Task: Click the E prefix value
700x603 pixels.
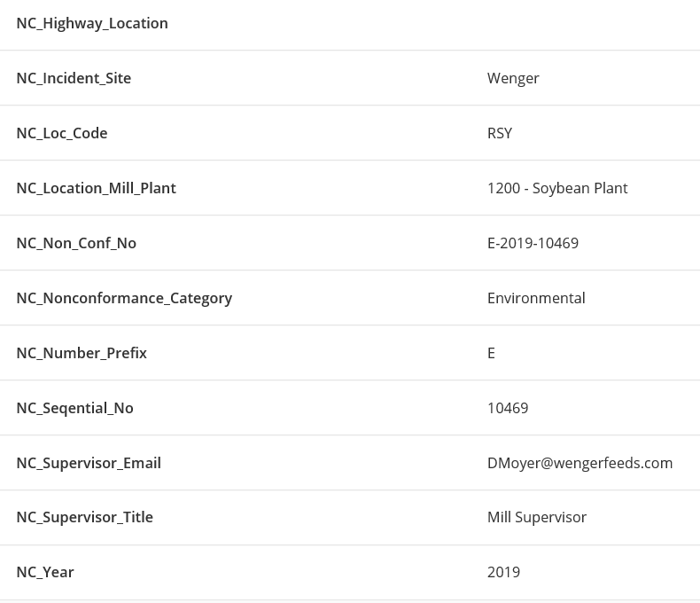Action: click(491, 353)
